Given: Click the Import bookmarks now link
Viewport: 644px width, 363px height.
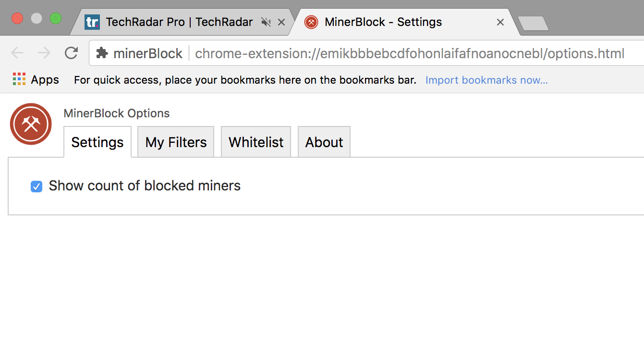Looking at the screenshot, I should pos(486,80).
